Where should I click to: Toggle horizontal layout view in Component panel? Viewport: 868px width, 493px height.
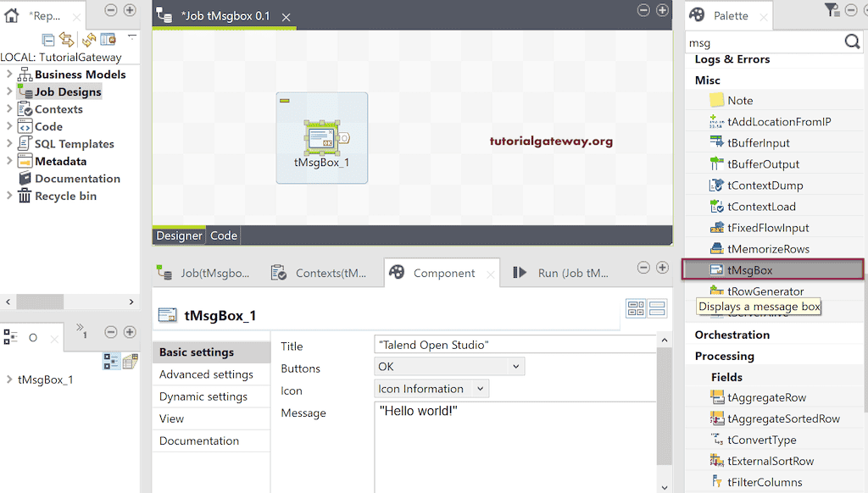[x=636, y=308]
